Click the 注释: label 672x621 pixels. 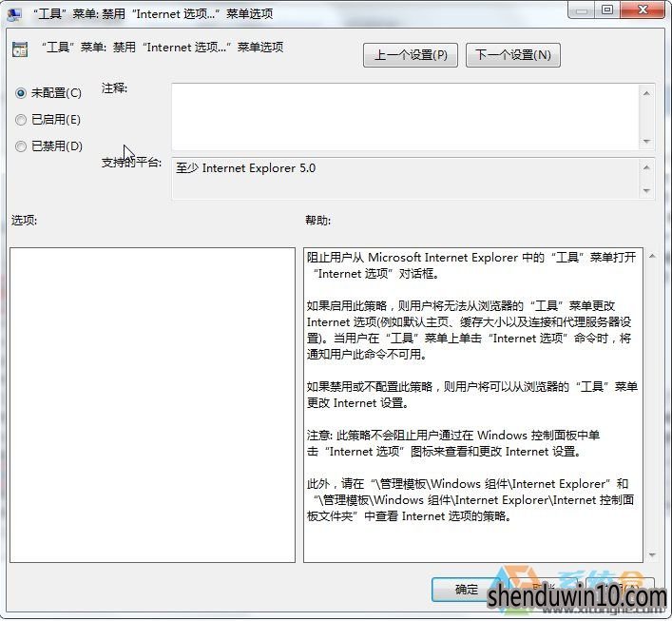pyautogui.click(x=114, y=88)
